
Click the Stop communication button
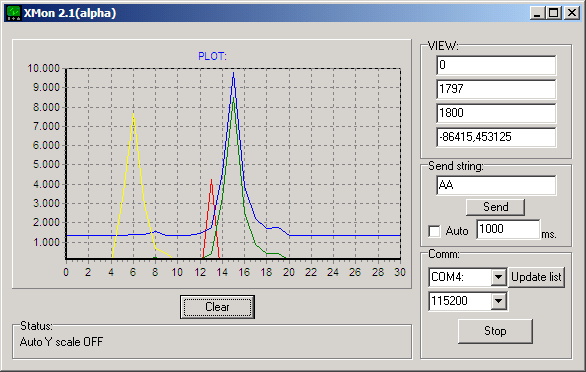[495, 331]
